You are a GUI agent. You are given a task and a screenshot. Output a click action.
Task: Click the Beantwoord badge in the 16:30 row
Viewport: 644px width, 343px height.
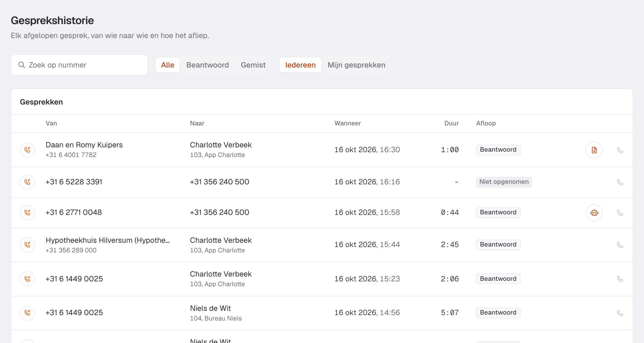[x=498, y=150]
